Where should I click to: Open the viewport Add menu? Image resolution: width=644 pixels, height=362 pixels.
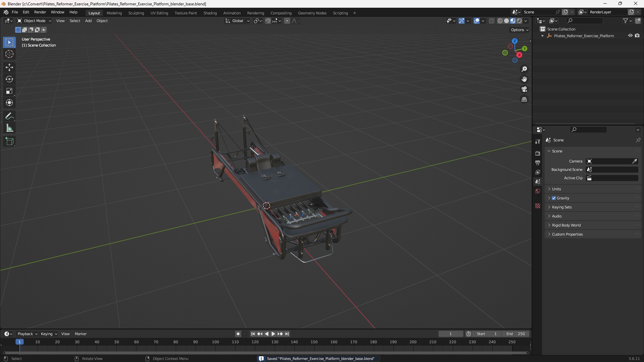(88, 21)
